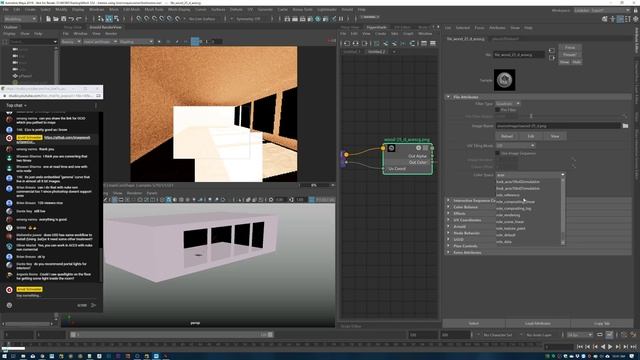Open the Workspace selector dropdown
The width and height of the screenshot is (640, 360).
[602, 10]
